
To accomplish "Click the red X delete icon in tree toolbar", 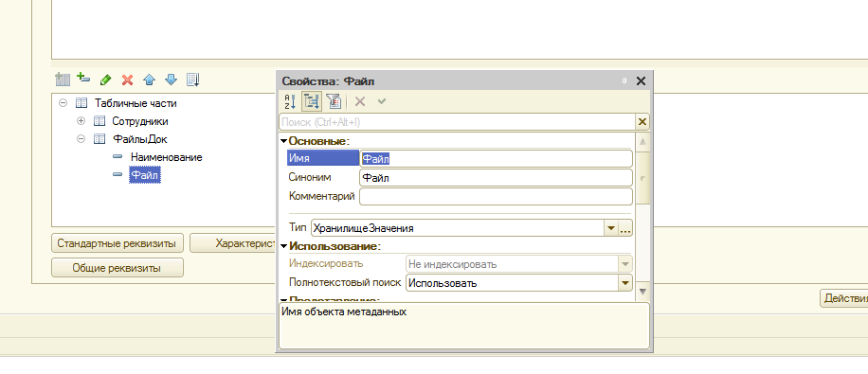I will click(x=127, y=80).
